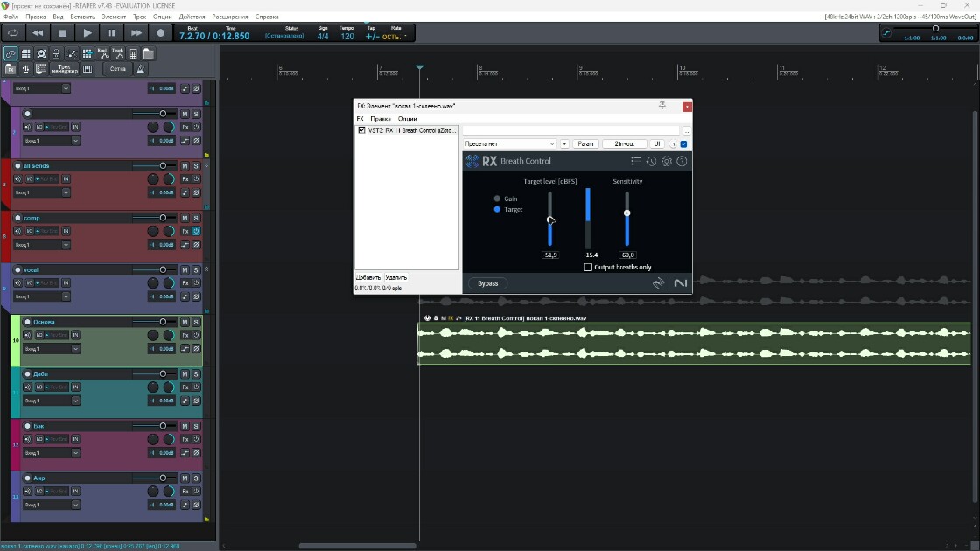This screenshot has height=551, width=980.
Task: Stop playback in transport bar
Action: pos(62,33)
